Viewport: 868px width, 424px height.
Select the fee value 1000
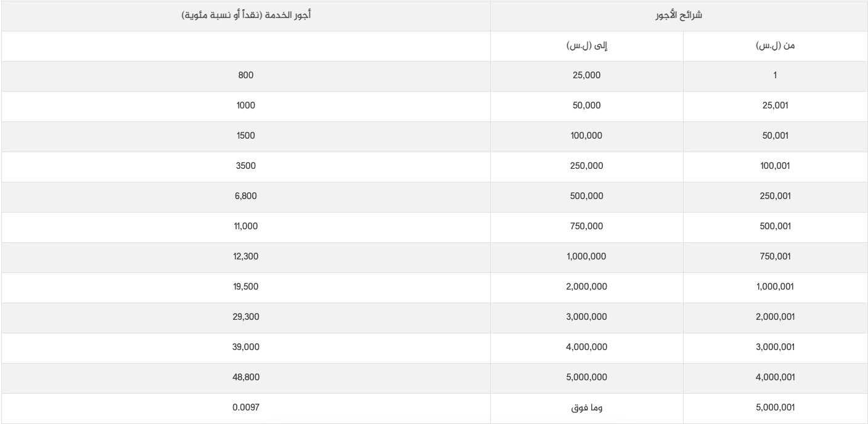pyautogui.click(x=245, y=105)
